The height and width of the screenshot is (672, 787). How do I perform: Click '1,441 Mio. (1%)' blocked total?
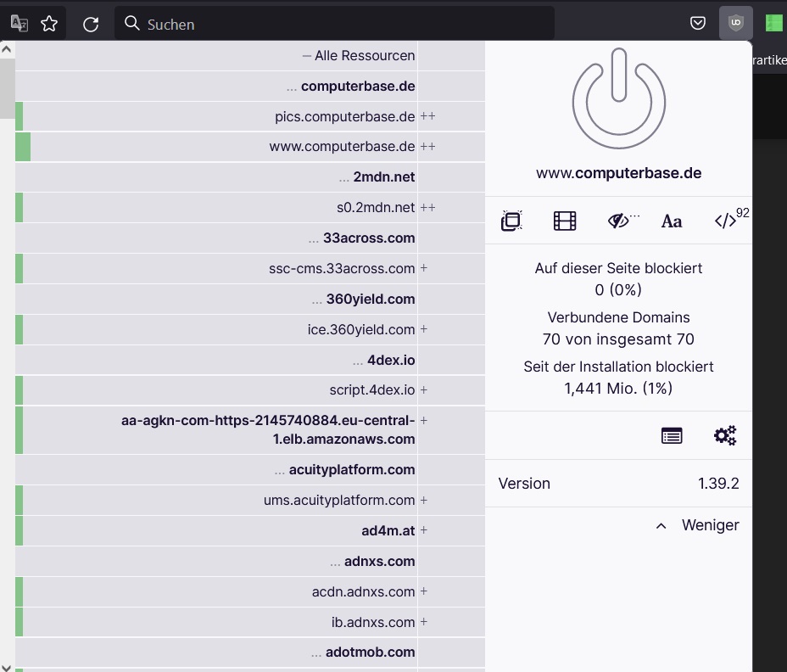click(x=618, y=389)
